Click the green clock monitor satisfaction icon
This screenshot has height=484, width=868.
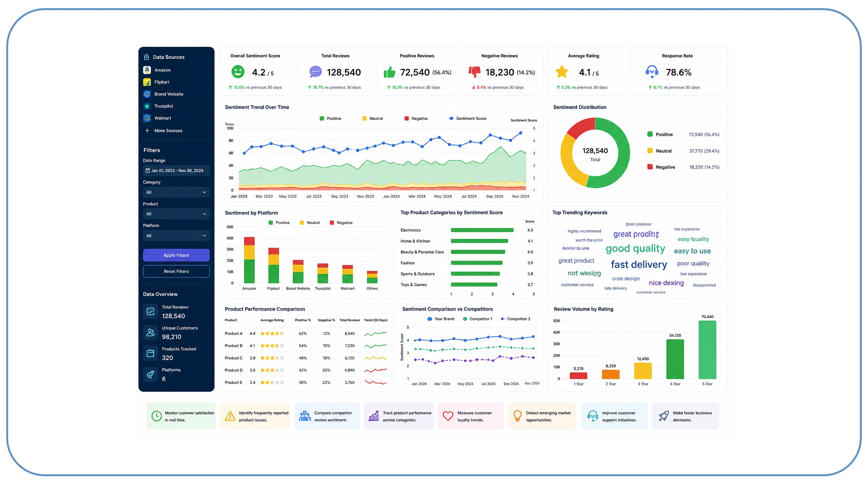(x=157, y=416)
